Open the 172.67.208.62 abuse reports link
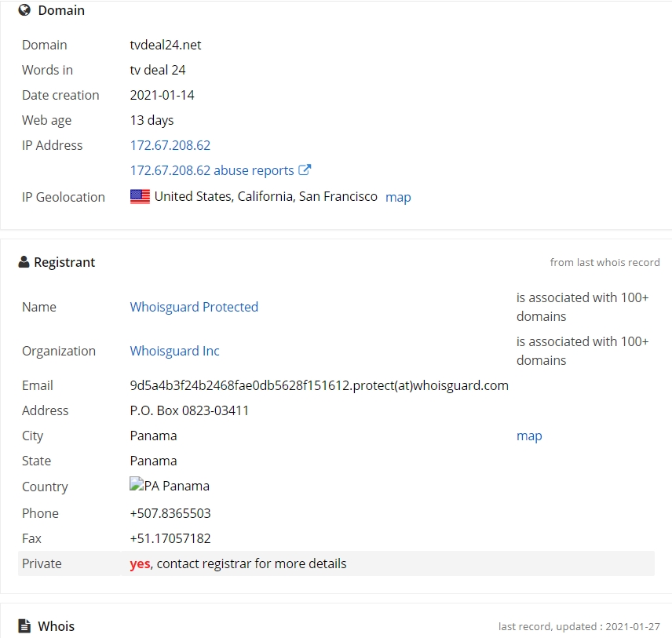Screen dimensions: 672x638 (212, 170)
